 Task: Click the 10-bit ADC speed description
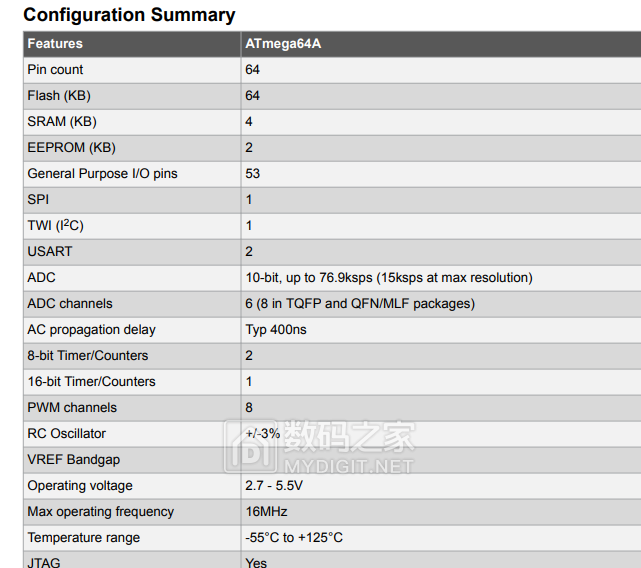pos(388,278)
